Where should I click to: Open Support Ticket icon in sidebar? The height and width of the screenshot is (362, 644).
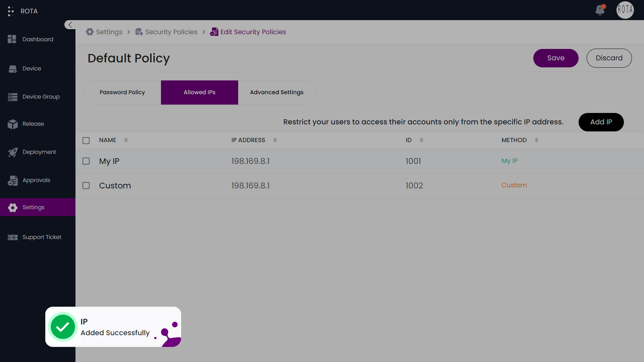[x=13, y=237]
